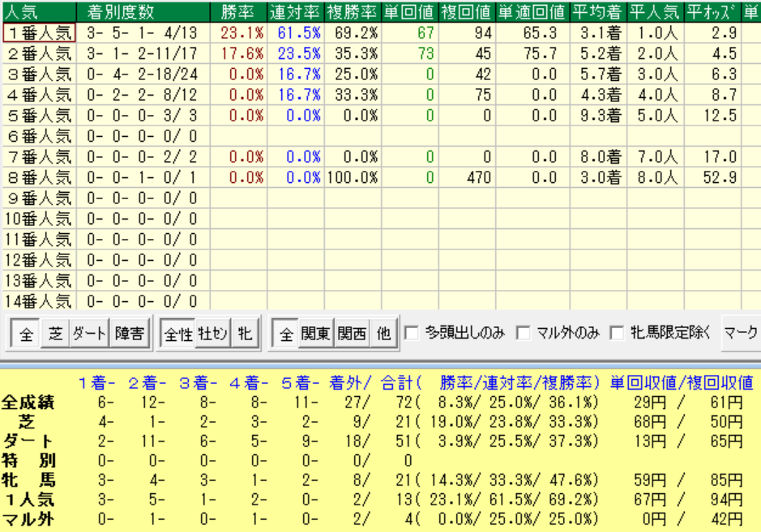Open the マーク button

coord(741,333)
